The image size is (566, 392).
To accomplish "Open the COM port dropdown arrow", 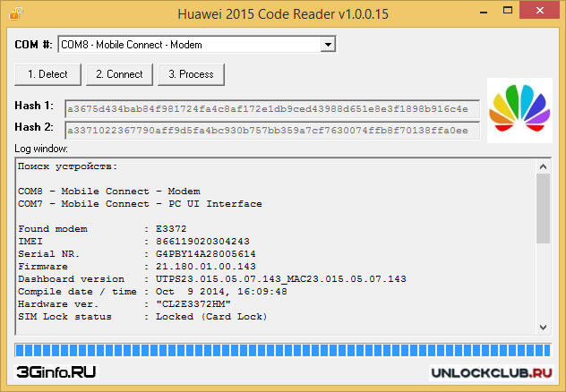I will 328,45.
